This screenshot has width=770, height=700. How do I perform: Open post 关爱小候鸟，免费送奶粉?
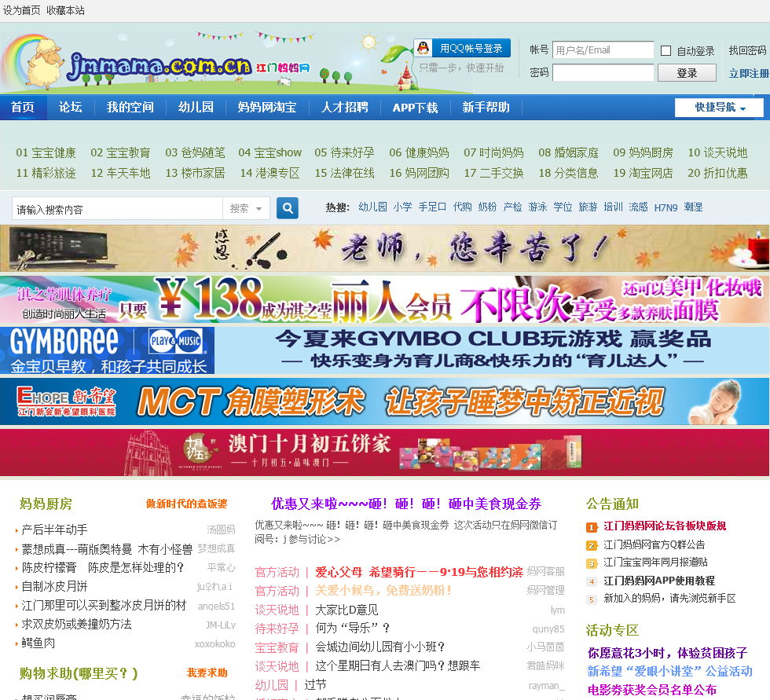click(383, 591)
